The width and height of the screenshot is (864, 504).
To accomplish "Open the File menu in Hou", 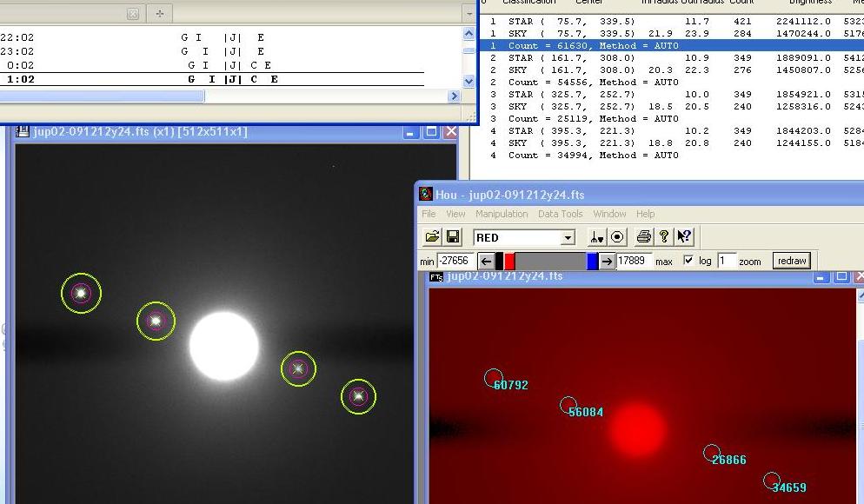I will pyautogui.click(x=429, y=214).
